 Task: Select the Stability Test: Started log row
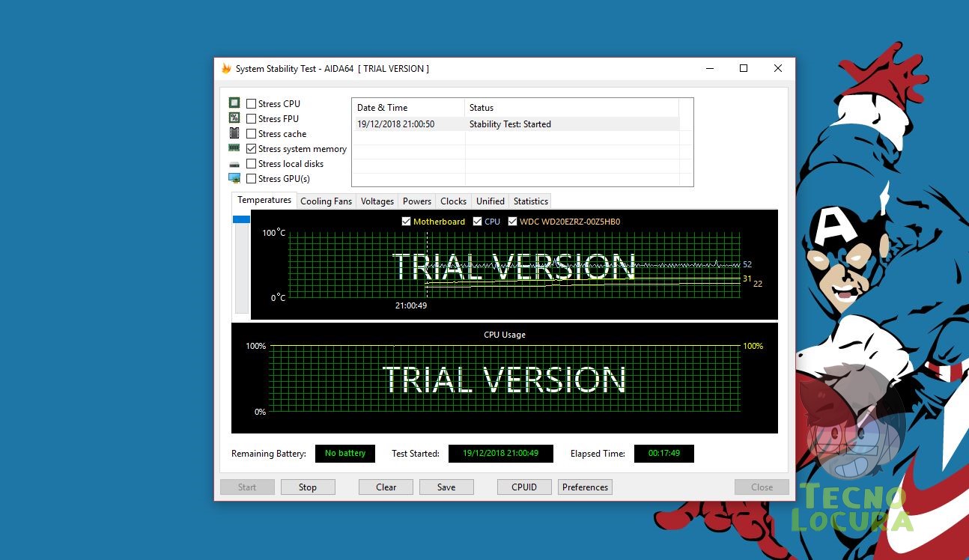click(515, 124)
